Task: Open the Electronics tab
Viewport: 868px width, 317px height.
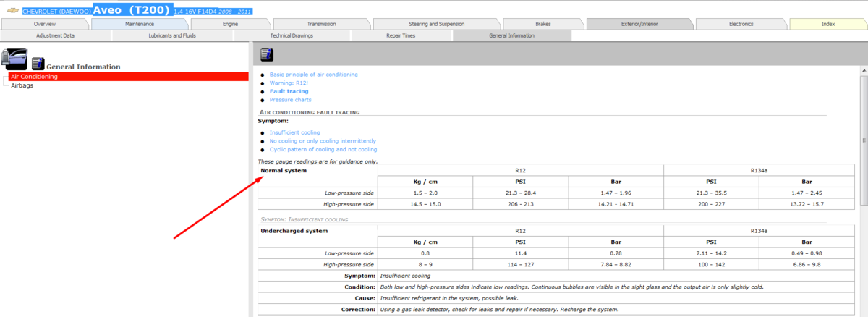Action: [741, 24]
